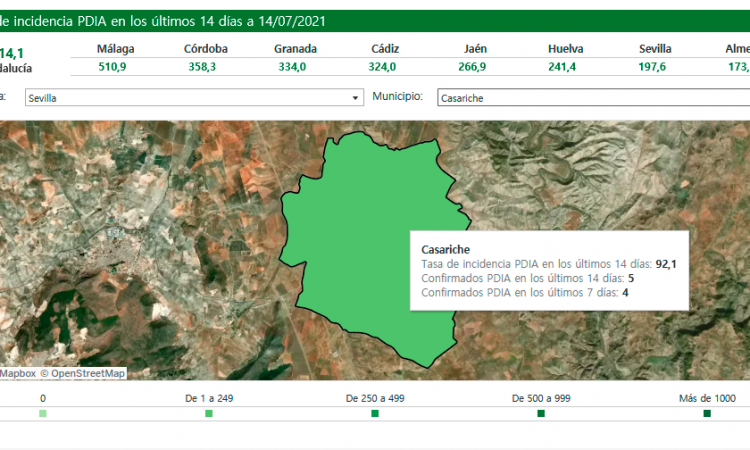Open the Sevilla province dropdown arrow

coord(355,98)
